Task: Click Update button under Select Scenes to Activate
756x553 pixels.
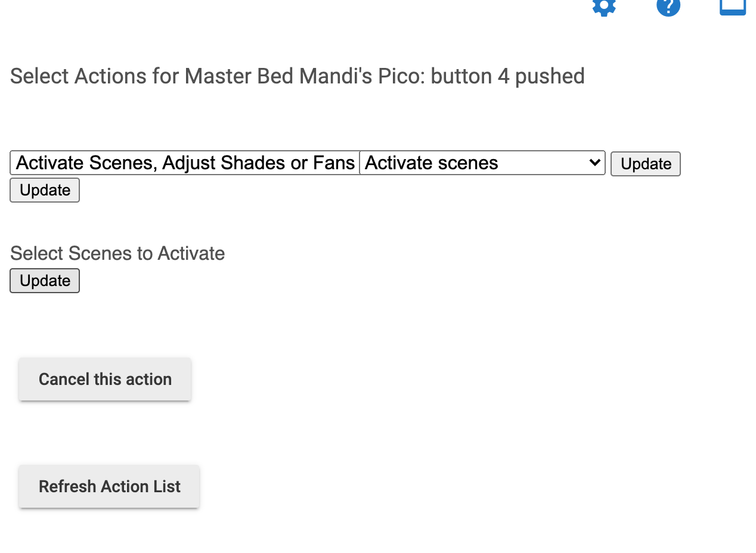Action: (45, 281)
